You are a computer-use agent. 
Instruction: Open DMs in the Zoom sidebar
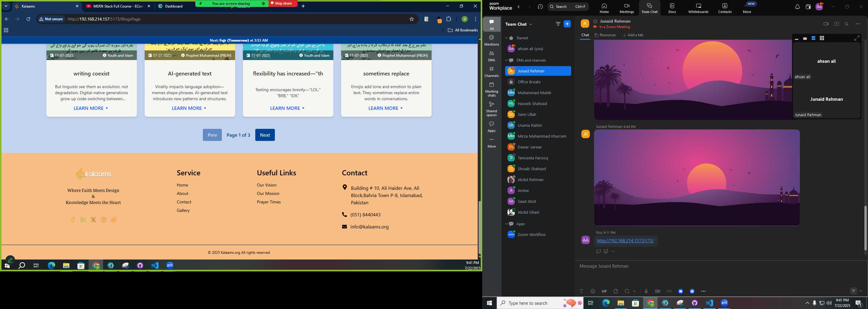pos(492,56)
